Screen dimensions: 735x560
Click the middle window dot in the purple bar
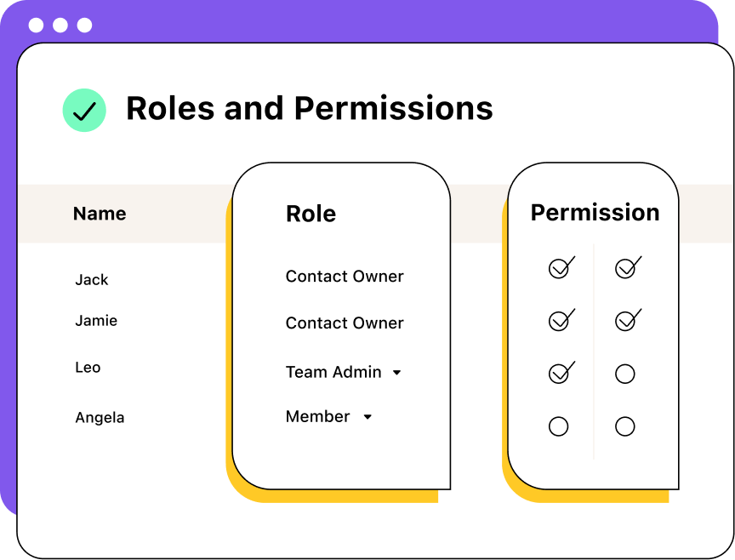coord(60,25)
